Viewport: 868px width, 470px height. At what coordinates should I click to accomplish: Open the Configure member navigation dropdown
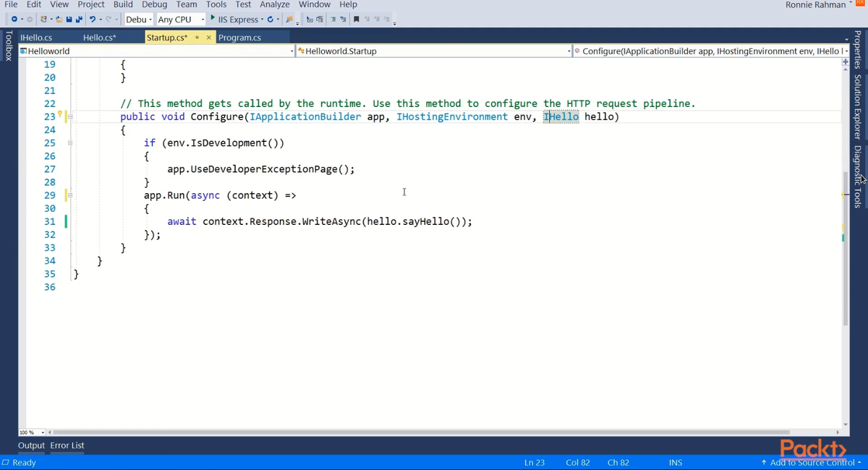tap(711, 51)
